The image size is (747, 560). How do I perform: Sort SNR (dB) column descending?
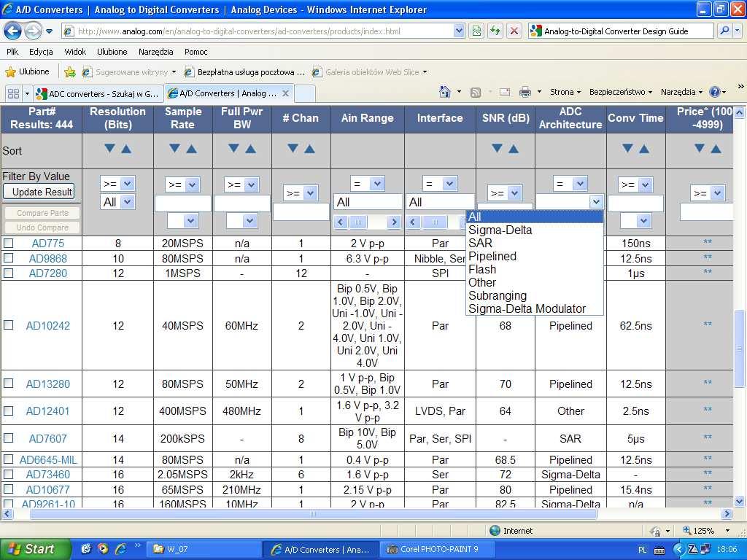[x=498, y=149]
